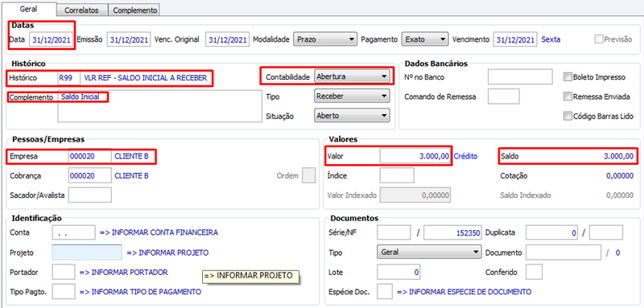Toggle Código Barras Lido checkbox
This screenshot has height=308, width=644.
tap(568, 117)
